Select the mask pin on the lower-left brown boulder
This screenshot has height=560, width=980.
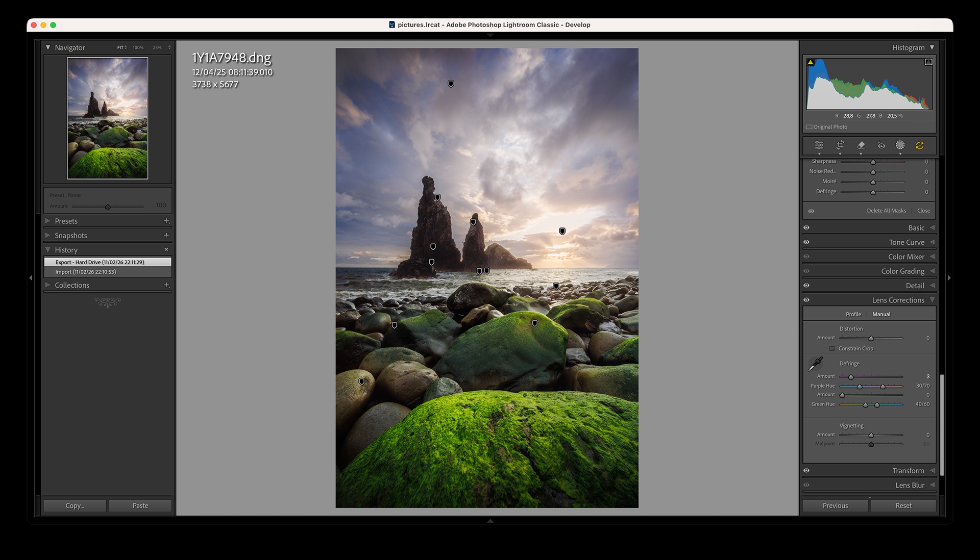[x=361, y=381]
